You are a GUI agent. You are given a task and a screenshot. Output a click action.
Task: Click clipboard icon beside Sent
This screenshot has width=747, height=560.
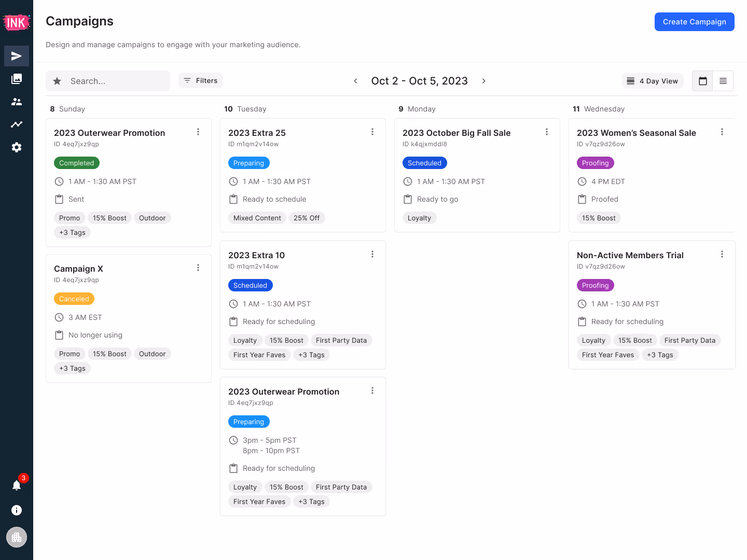coord(59,199)
